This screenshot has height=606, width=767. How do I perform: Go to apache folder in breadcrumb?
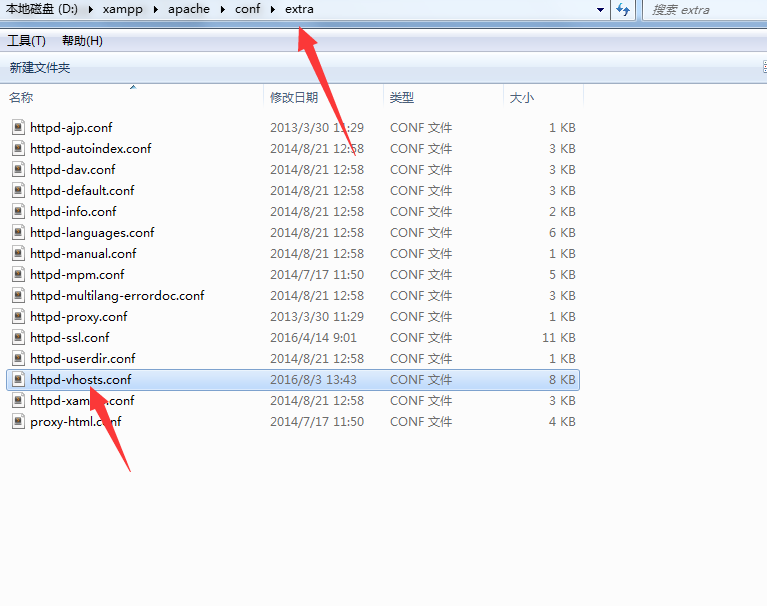click(x=189, y=9)
